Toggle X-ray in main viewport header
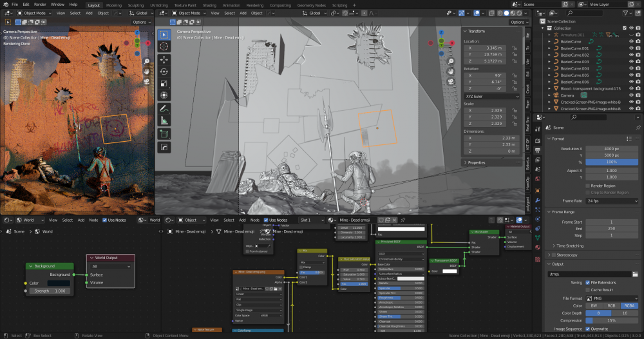Screen dimensions: 644x339 (x=491, y=13)
